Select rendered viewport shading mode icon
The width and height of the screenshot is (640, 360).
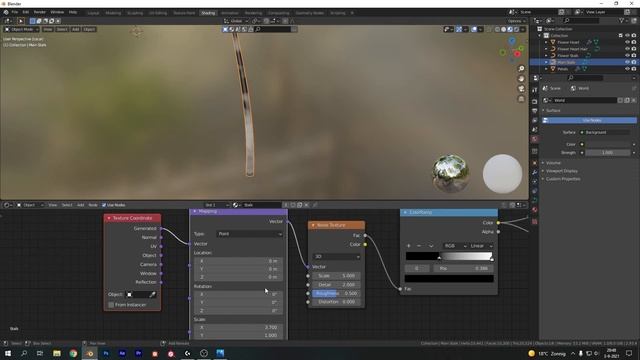coord(516,29)
